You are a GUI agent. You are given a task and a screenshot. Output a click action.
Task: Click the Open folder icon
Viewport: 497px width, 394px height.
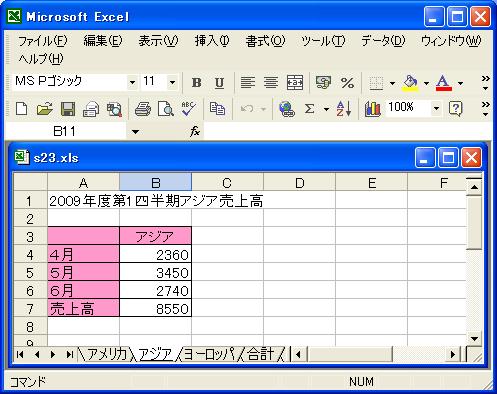pos(45,109)
